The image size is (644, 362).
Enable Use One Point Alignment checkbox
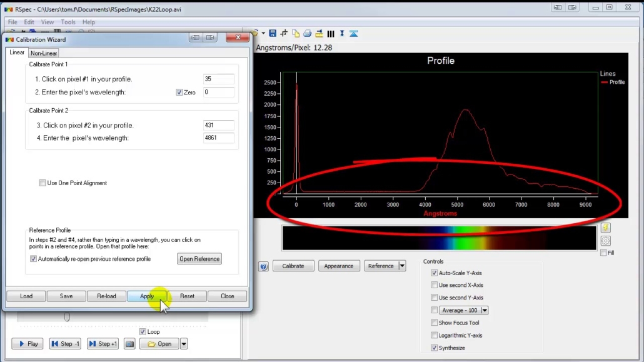[43, 183]
